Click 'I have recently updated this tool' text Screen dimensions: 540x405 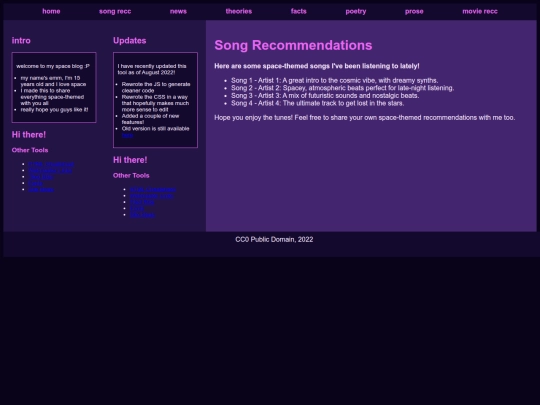tap(152, 69)
